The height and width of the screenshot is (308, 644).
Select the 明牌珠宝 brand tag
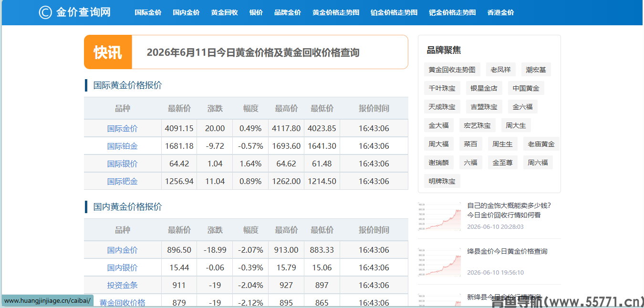442,181
